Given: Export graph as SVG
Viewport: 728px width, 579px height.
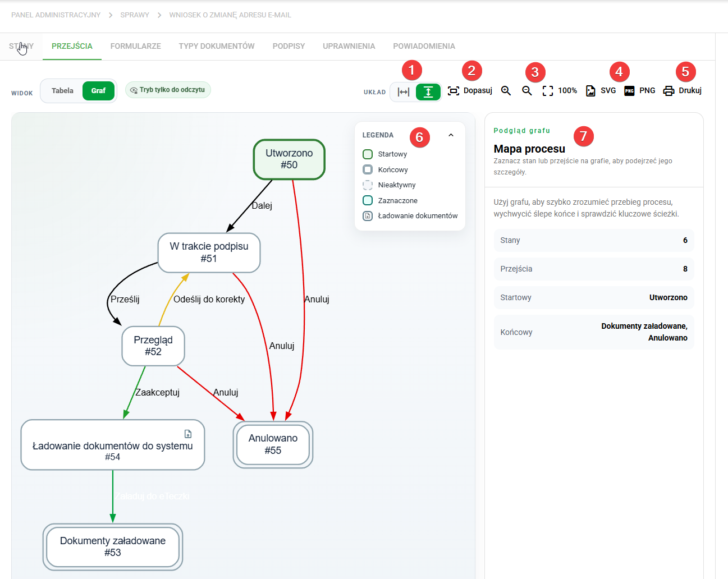Looking at the screenshot, I should (601, 91).
